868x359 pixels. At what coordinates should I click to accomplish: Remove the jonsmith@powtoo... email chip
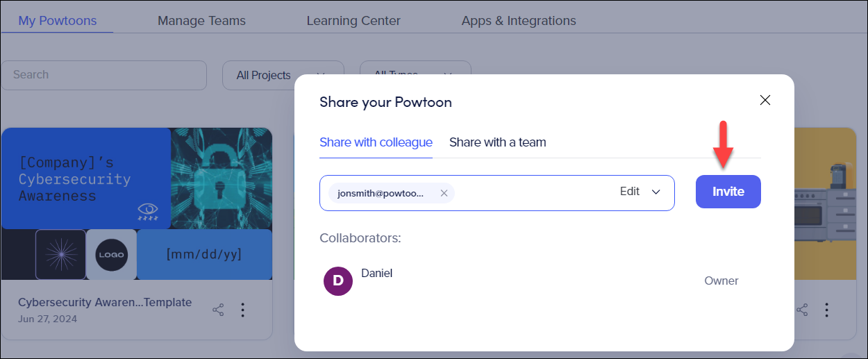444,193
